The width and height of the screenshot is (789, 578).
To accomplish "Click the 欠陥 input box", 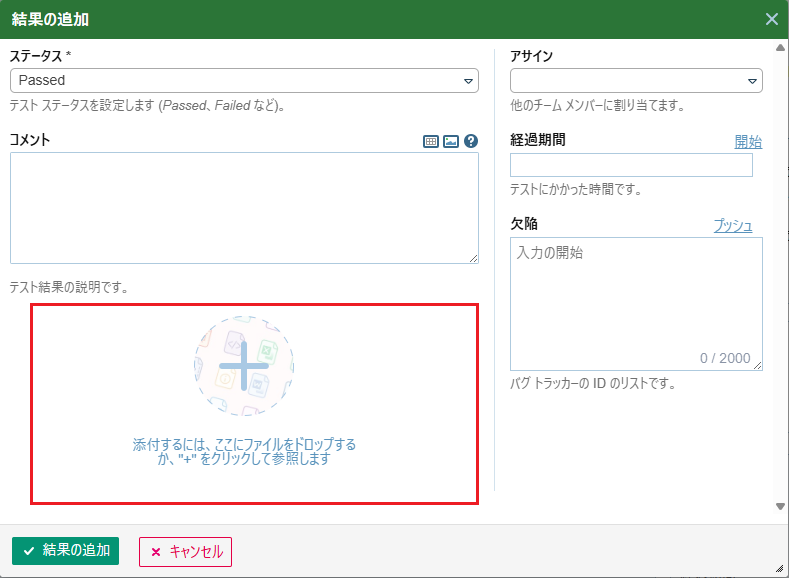I will (x=636, y=300).
